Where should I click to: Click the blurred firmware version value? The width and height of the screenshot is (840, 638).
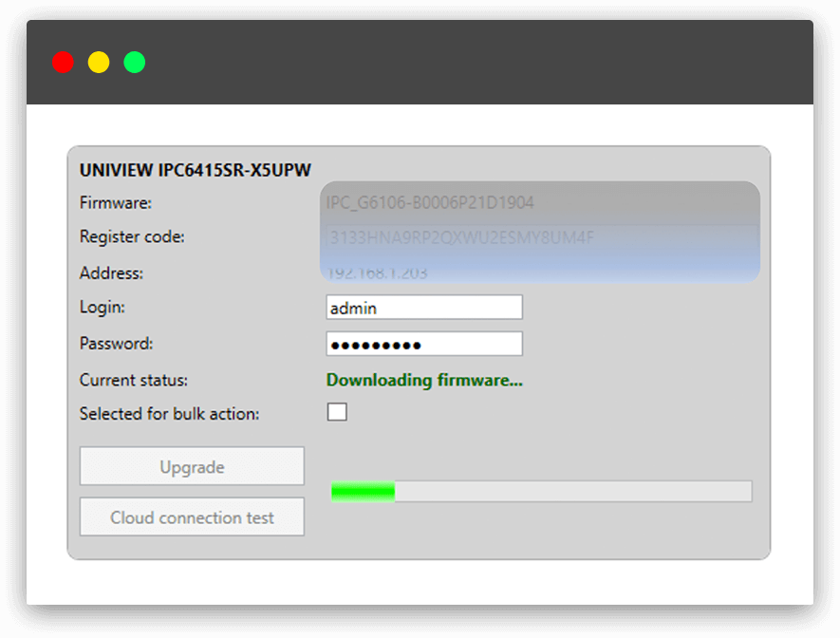[429, 202]
